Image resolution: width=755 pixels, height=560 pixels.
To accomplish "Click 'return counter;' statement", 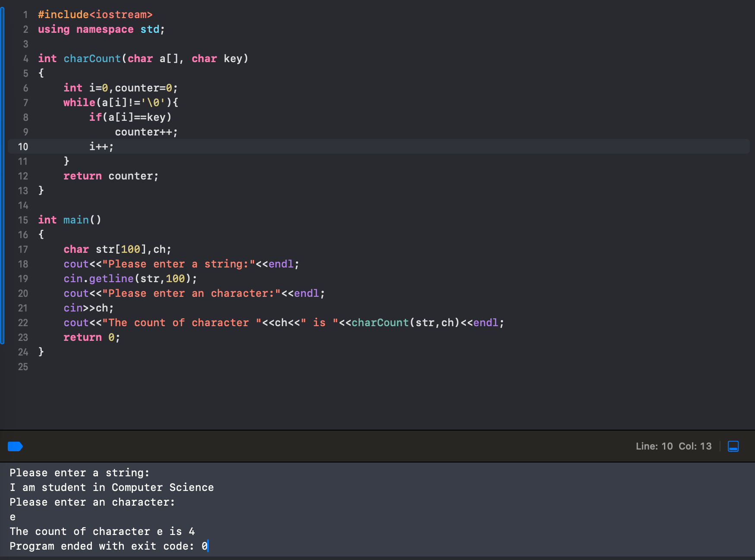I will tap(111, 176).
